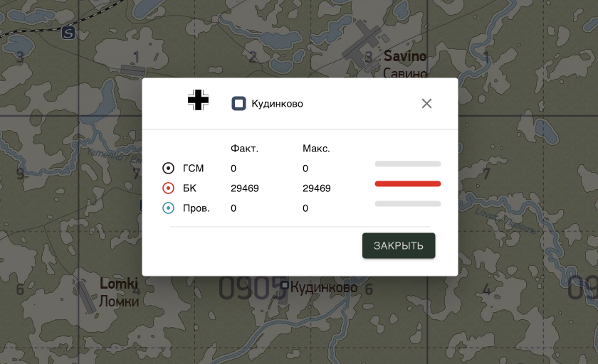Click the S station marker on the map
Image resolution: width=598 pixels, height=364 pixels.
(x=68, y=33)
